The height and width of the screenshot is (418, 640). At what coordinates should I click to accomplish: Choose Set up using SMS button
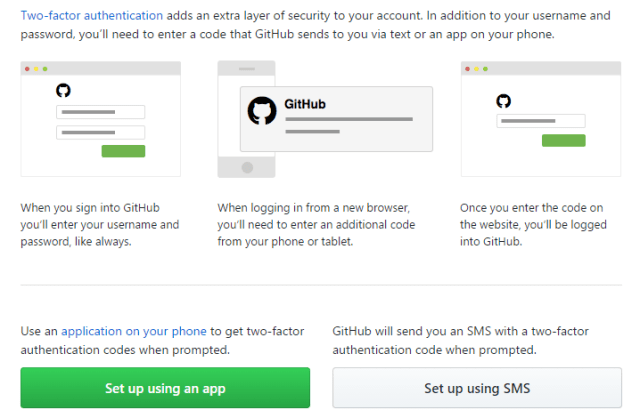tap(477, 388)
